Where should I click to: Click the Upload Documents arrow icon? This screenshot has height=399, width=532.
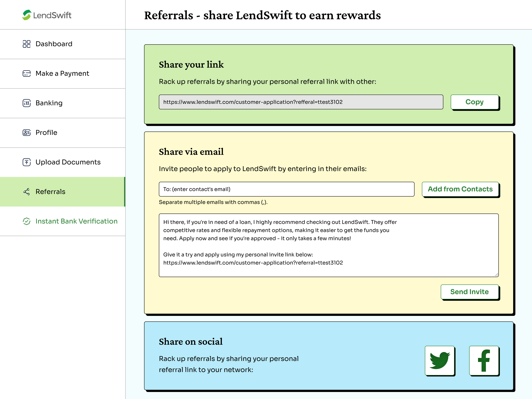coord(26,162)
